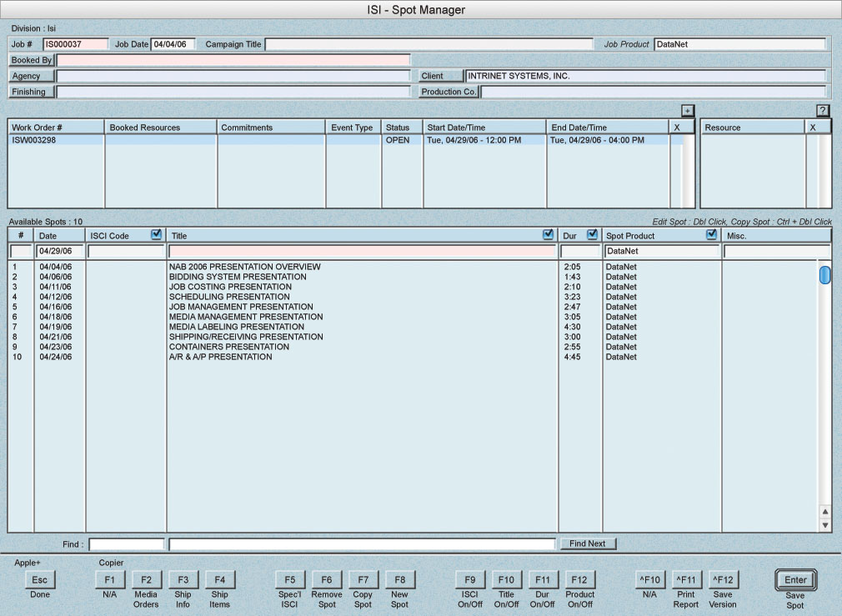
Task: Click the Esc Done button
Action: (39, 580)
